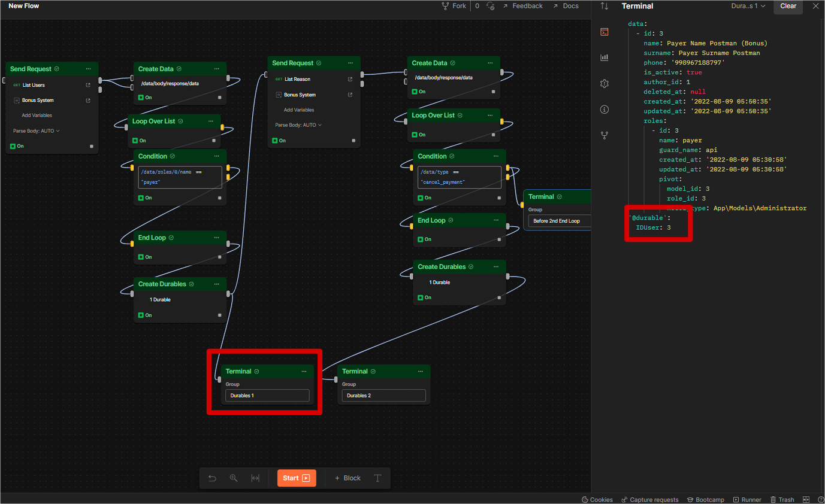Viewport: 825px width, 504px height.
Task: Expand Parse Body AUTO dropdown in List Reason block
Action: pos(298,125)
